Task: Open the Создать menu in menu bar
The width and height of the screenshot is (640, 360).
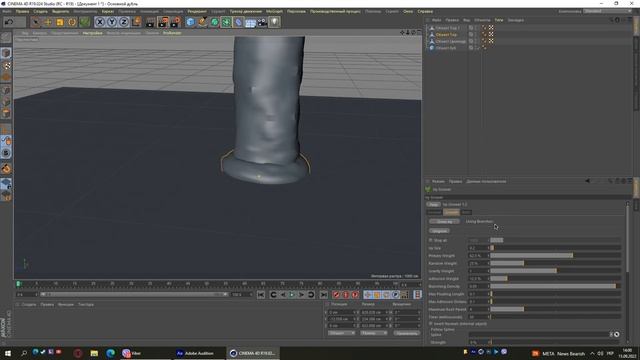Action: point(40,11)
